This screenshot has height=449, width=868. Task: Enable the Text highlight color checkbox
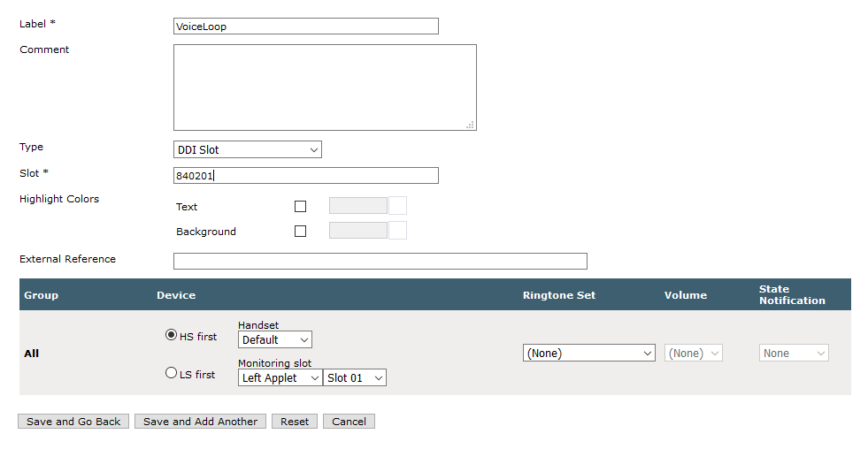[x=300, y=206]
